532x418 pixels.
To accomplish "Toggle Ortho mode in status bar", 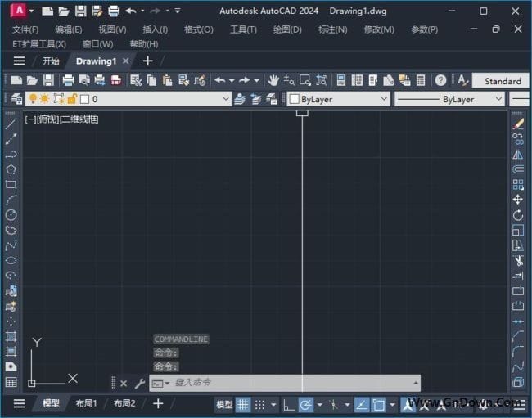I will (289, 404).
